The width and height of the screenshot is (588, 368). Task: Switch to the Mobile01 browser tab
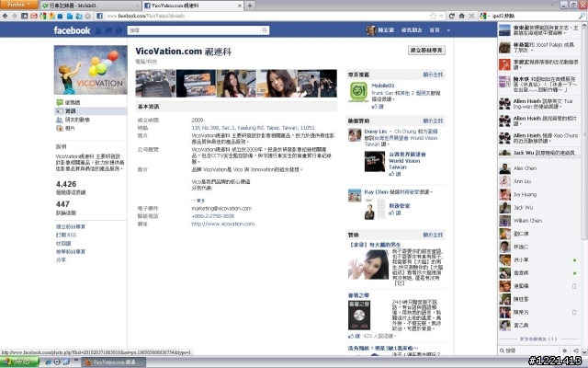[x=90, y=6]
